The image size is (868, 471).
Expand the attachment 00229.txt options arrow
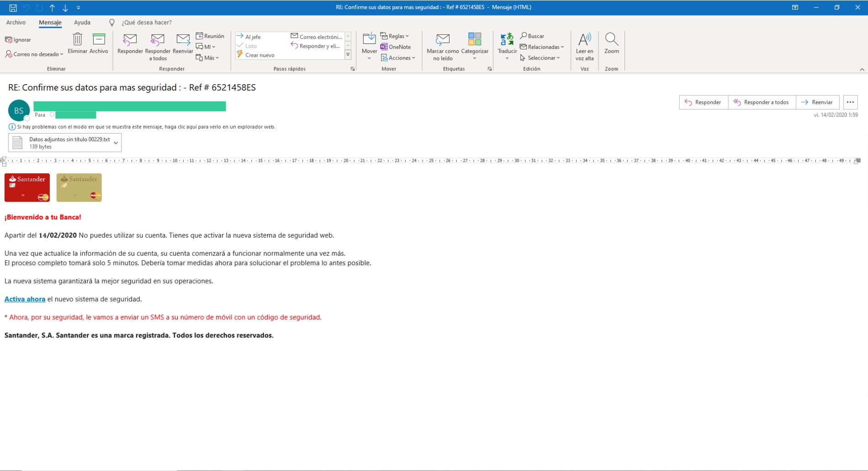click(116, 143)
